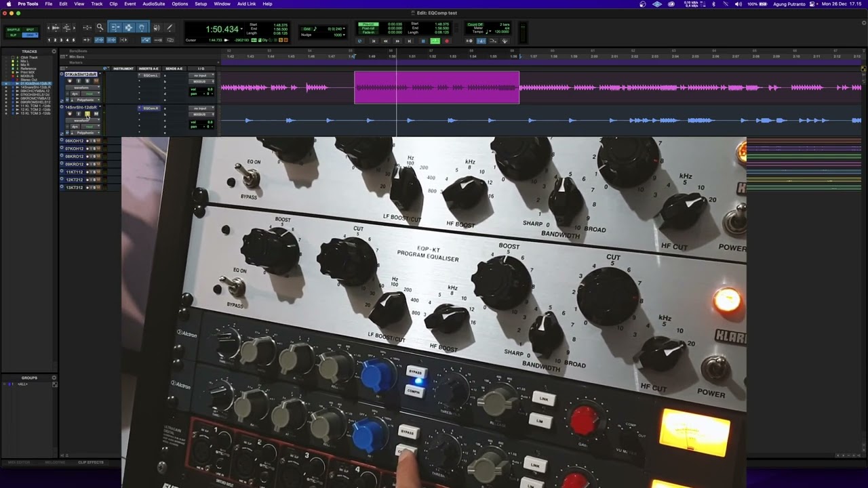Click the macOS volume status icon
This screenshot has width=868, height=488.
click(x=738, y=4)
